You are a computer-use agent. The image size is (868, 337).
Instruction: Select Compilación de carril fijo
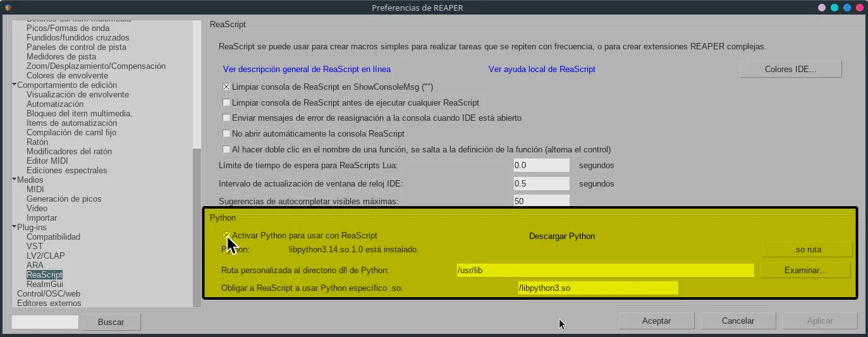tap(71, 133)
